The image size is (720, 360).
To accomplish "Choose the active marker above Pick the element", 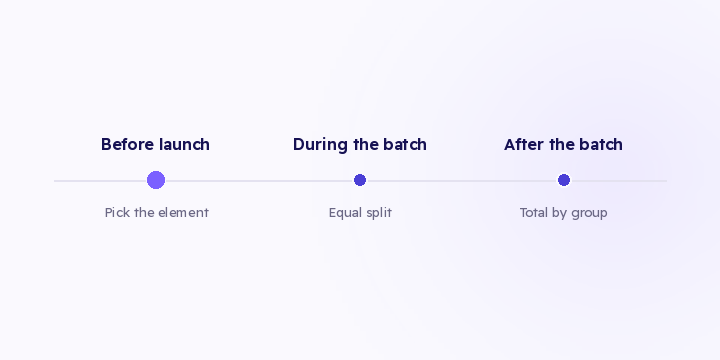I will click(x=156, y=180).
